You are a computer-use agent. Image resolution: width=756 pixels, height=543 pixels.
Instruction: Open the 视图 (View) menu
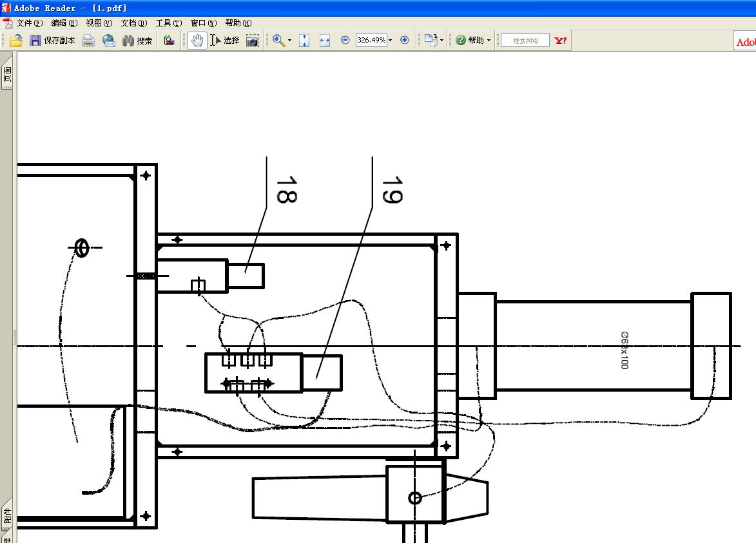(99, 23)
